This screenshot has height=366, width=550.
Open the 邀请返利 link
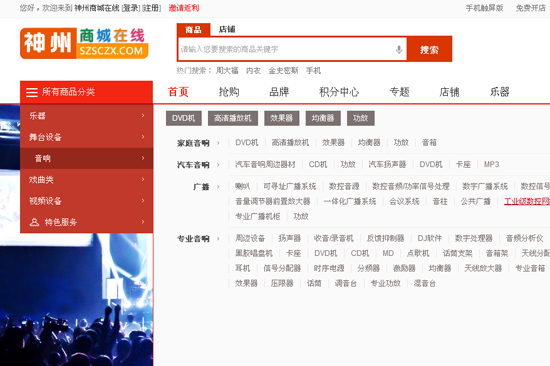pyautogui.click(x=184, y=8)
